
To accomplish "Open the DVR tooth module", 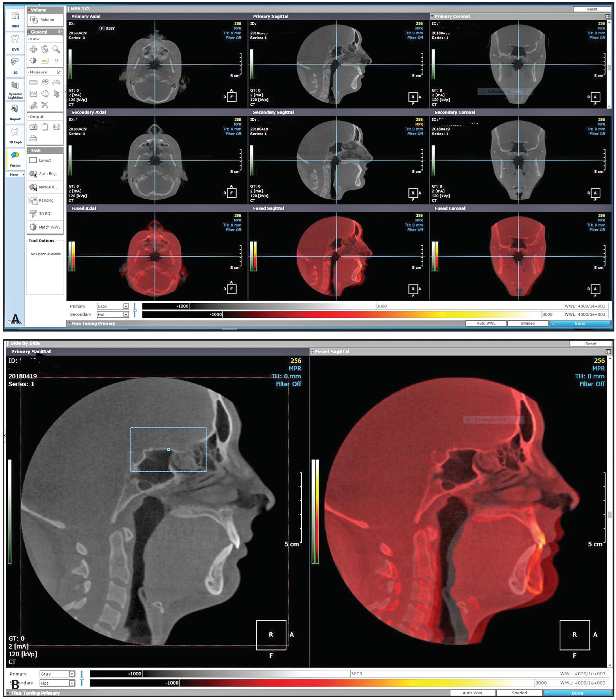I will [15, 42].
